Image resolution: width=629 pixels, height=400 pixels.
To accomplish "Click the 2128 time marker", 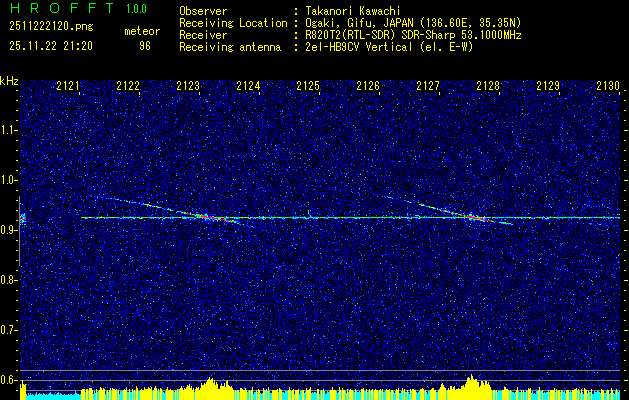I will tap(488, 86).
